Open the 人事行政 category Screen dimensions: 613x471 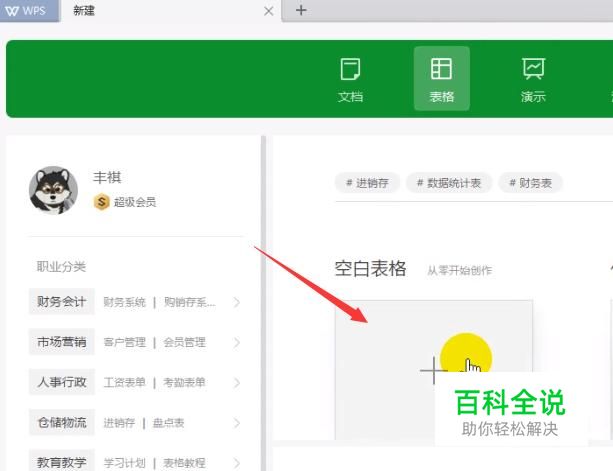point(62,382)
